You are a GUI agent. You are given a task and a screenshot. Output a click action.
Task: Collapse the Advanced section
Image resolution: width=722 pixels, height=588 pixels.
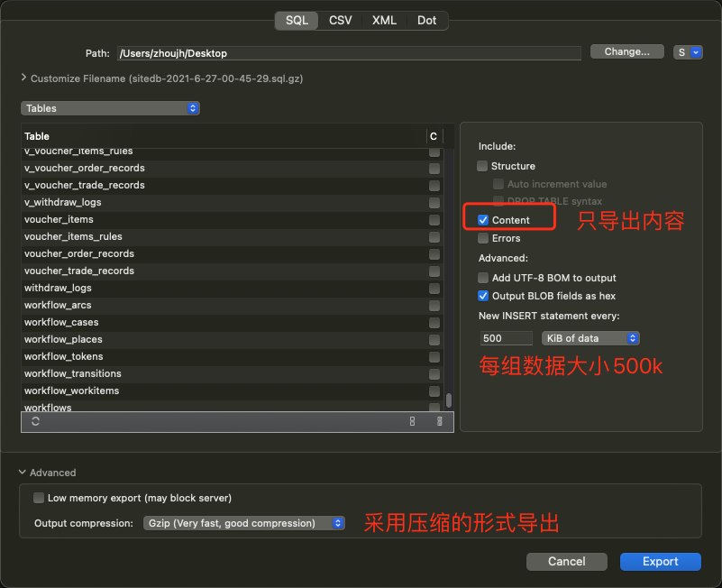point(23,473)
